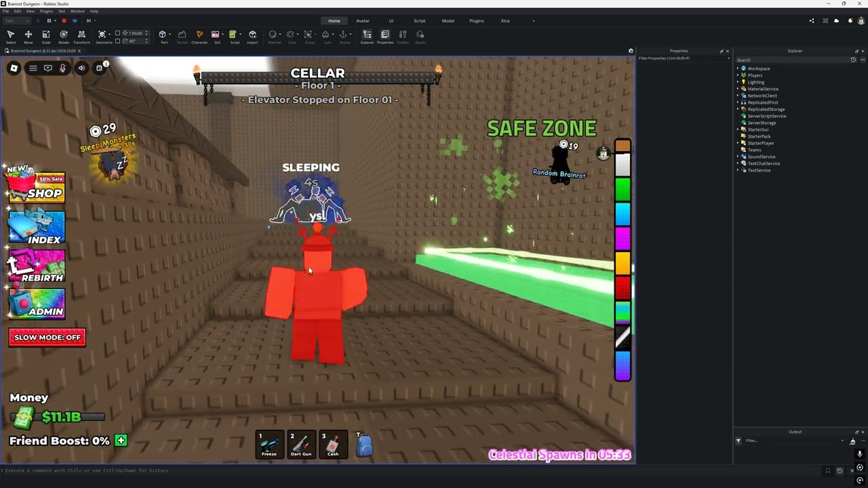Click the command bar input field

click(407, 470)
